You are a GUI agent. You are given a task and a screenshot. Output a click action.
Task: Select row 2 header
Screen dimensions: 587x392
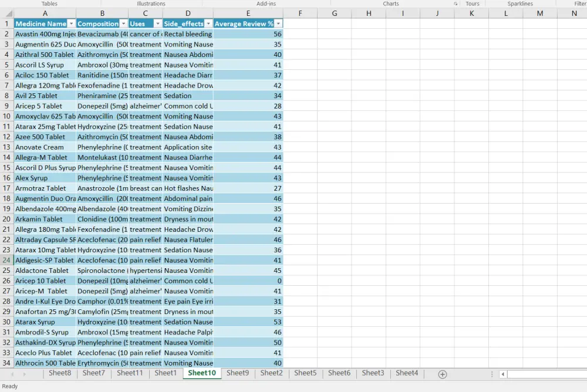click(x=6, y=34)
